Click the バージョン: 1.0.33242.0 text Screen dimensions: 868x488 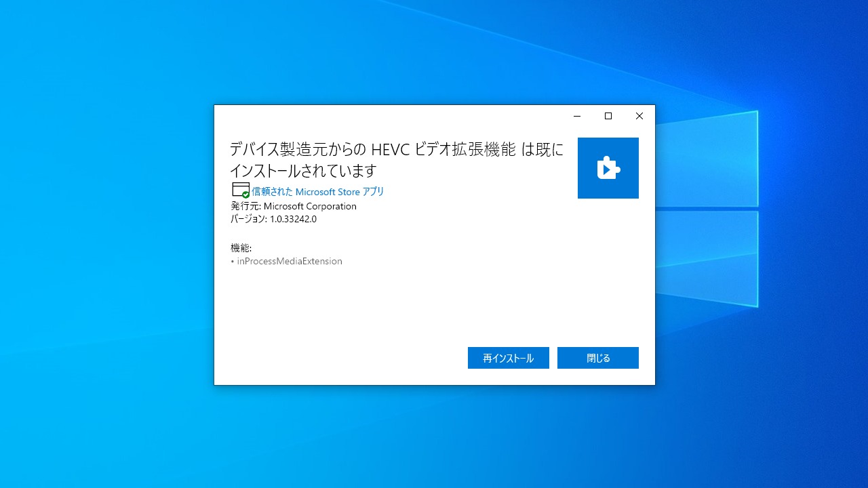pyautogui.click(x=274, y=219)
